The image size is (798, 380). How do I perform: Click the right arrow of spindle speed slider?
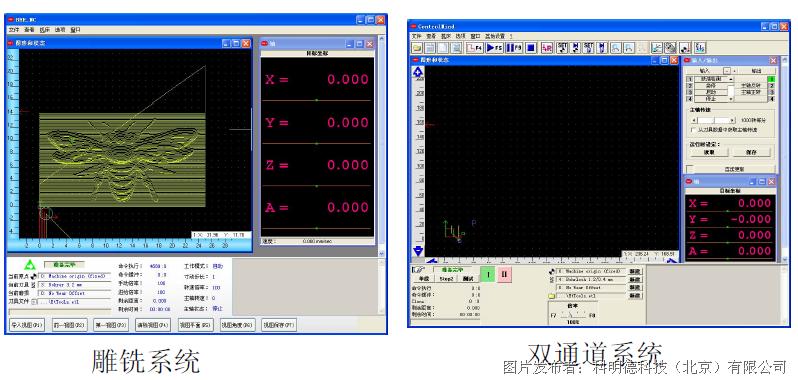(x=732, y=120)
